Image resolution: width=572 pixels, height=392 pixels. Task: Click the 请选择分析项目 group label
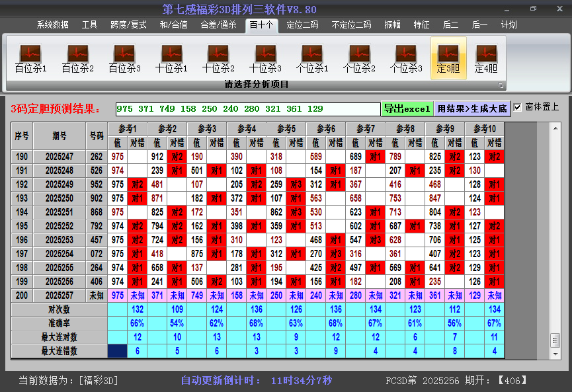click(x=257, y=85)
